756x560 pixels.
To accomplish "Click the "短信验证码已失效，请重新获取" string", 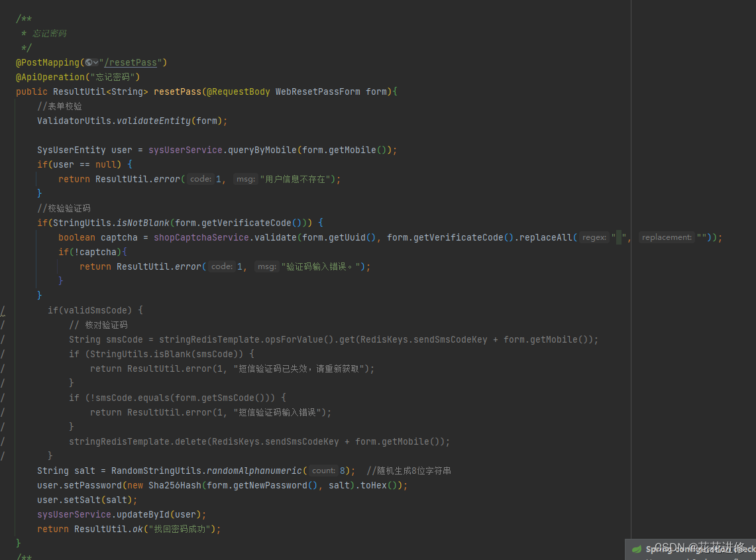I will coord(299,369).
